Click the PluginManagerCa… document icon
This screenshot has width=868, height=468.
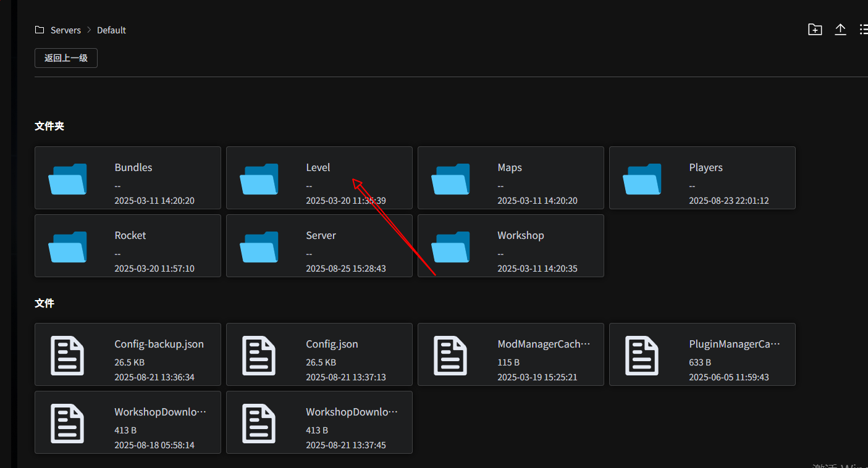click(642, 355)
